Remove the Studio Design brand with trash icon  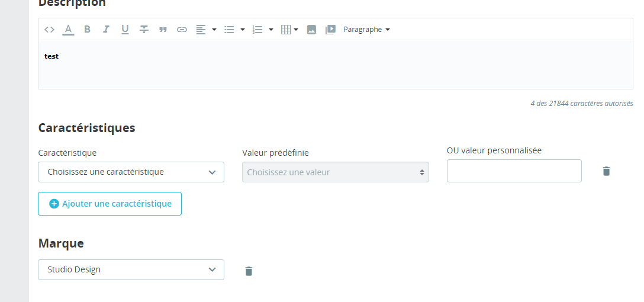(249, 271)
